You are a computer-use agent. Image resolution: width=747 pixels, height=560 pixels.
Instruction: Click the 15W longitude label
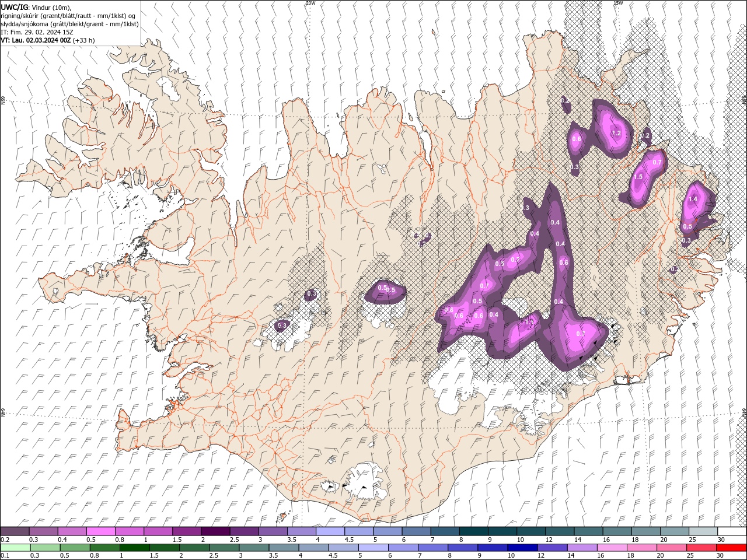pos(618,3)
